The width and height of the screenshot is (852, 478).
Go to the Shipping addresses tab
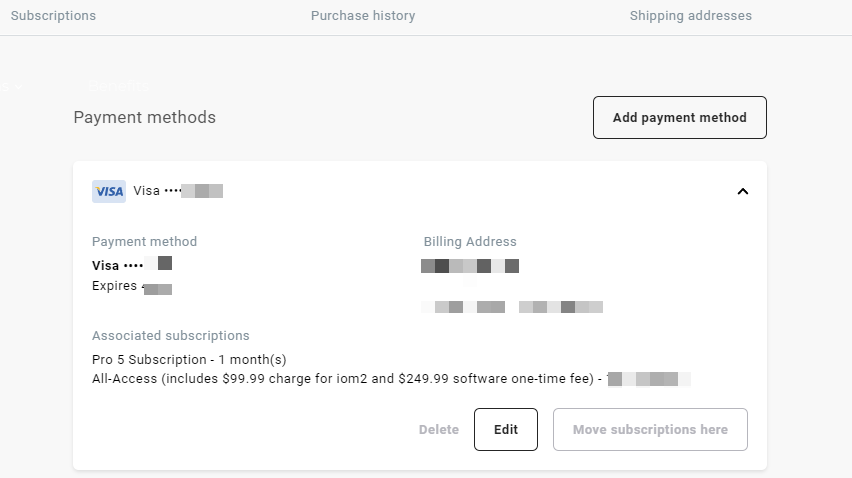(x=691, y=16)
